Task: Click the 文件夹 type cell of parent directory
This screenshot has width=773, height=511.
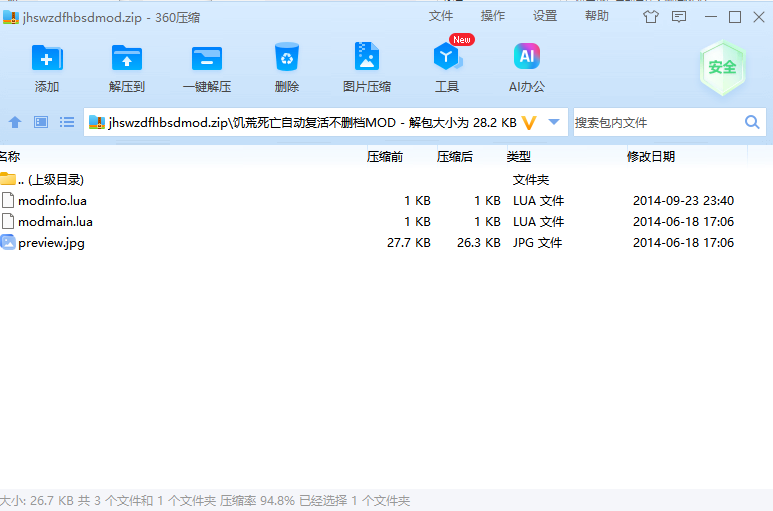Action: click(531, 179)
